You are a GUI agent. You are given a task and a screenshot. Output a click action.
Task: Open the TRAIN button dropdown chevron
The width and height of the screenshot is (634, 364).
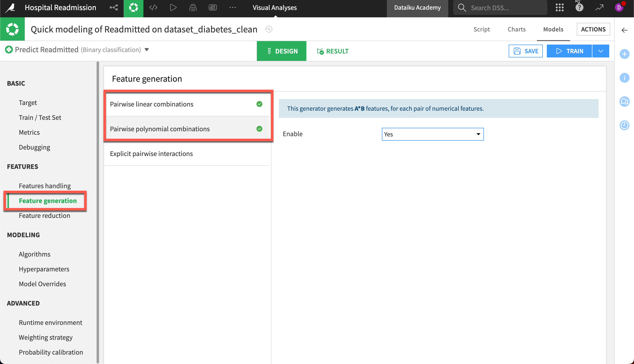point(601,51)
